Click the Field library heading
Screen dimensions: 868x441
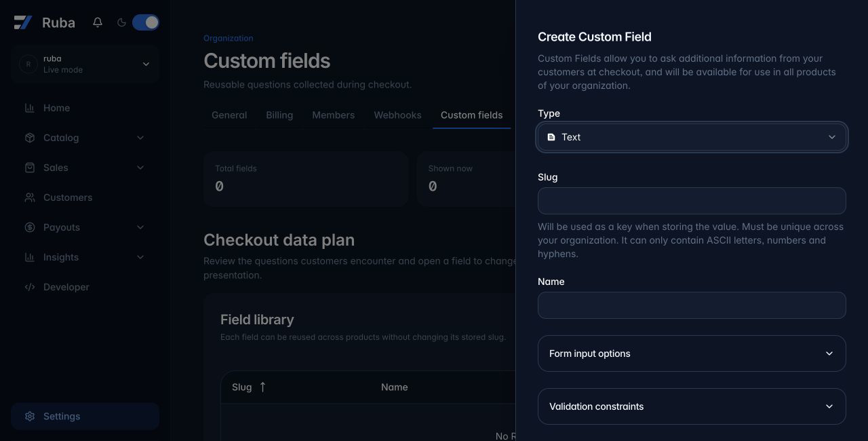click(x=257, y=320)
